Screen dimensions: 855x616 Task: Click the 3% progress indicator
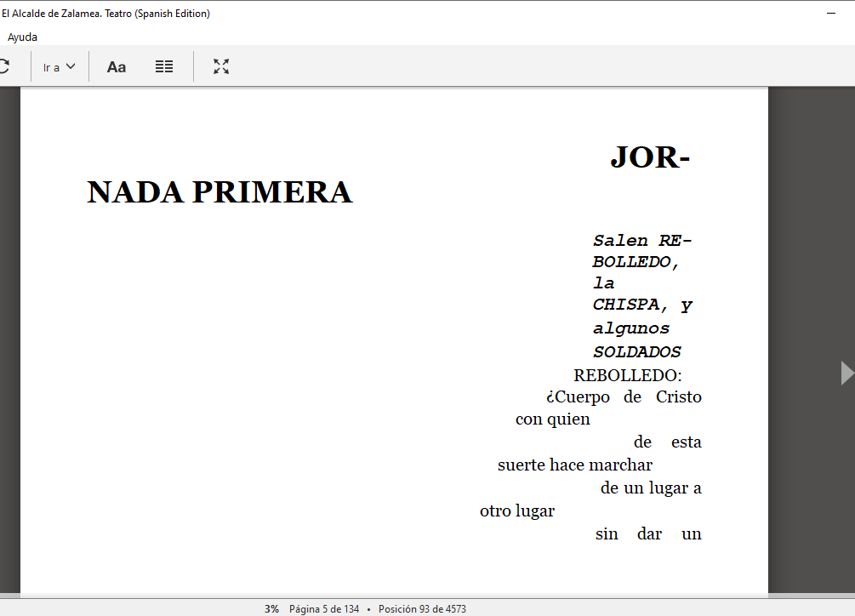271,609
